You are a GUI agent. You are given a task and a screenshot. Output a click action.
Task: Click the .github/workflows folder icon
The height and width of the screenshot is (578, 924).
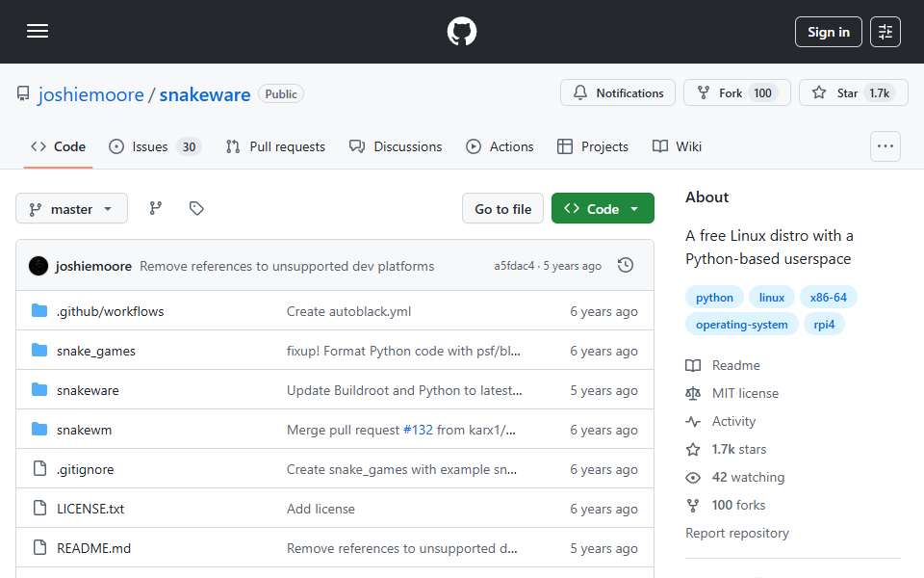[39, 310]
